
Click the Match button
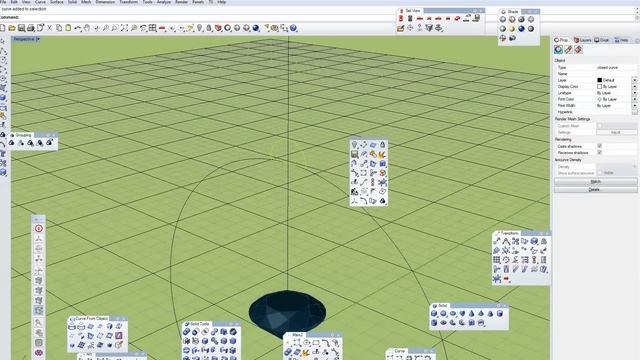pos(596,182)
